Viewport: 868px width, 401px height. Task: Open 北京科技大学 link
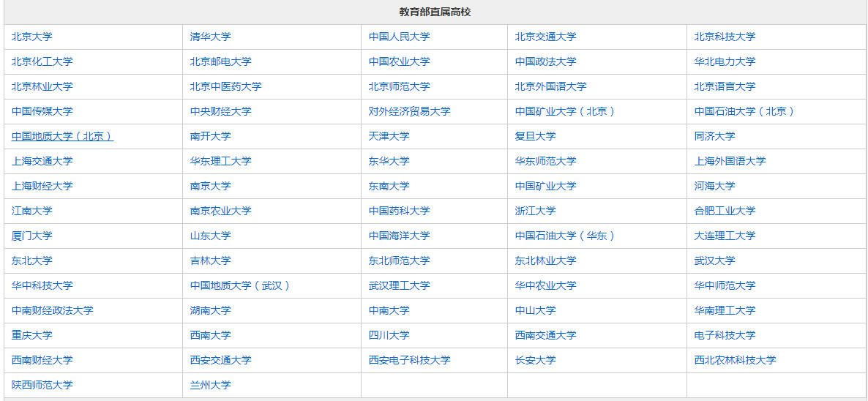tap(725, 37)
